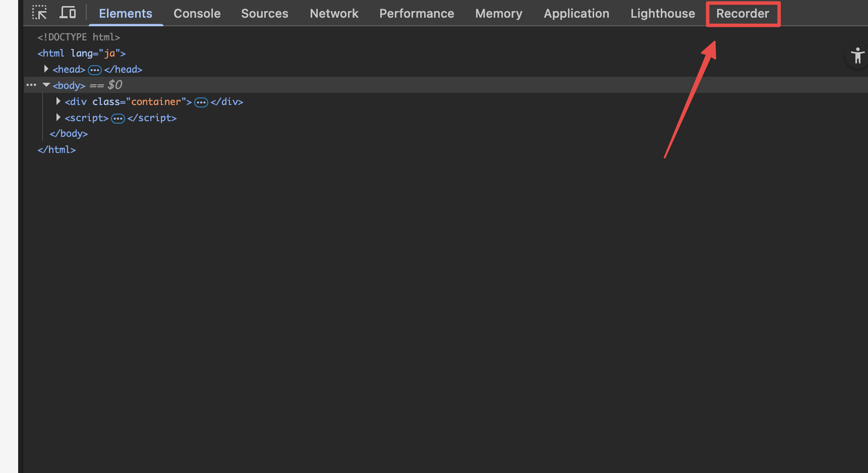Collapse the body element triangle
The height and width of the screenshot is (473, 868).
[46, 85]
